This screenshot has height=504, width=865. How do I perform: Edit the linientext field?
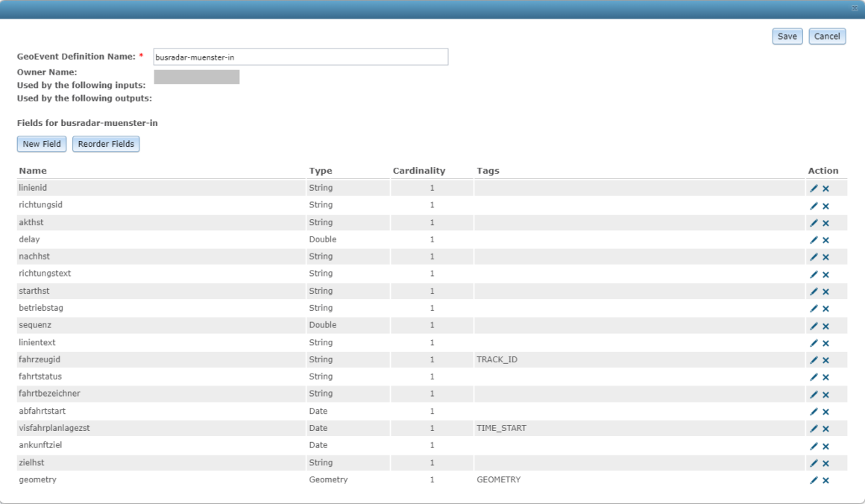pyautogui.click(x=814, y=343)
